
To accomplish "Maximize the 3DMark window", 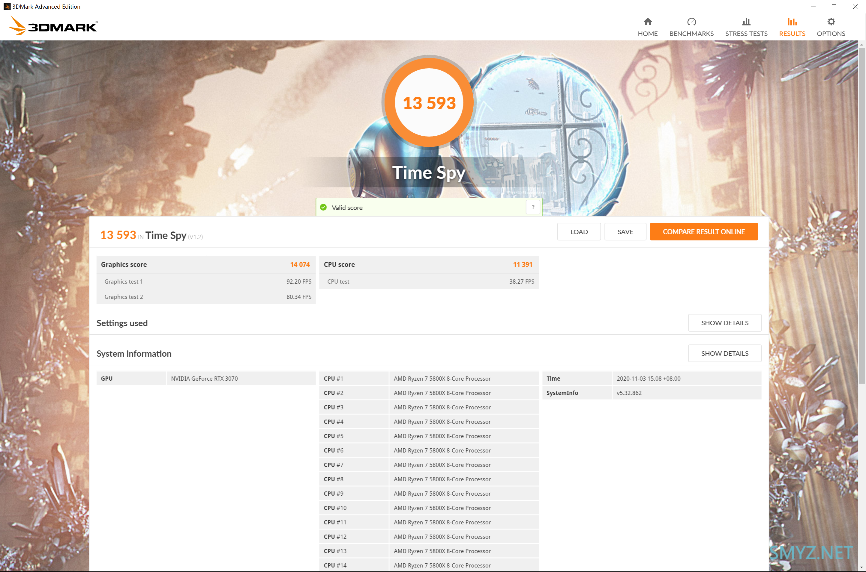I will (x=834, y=6).
